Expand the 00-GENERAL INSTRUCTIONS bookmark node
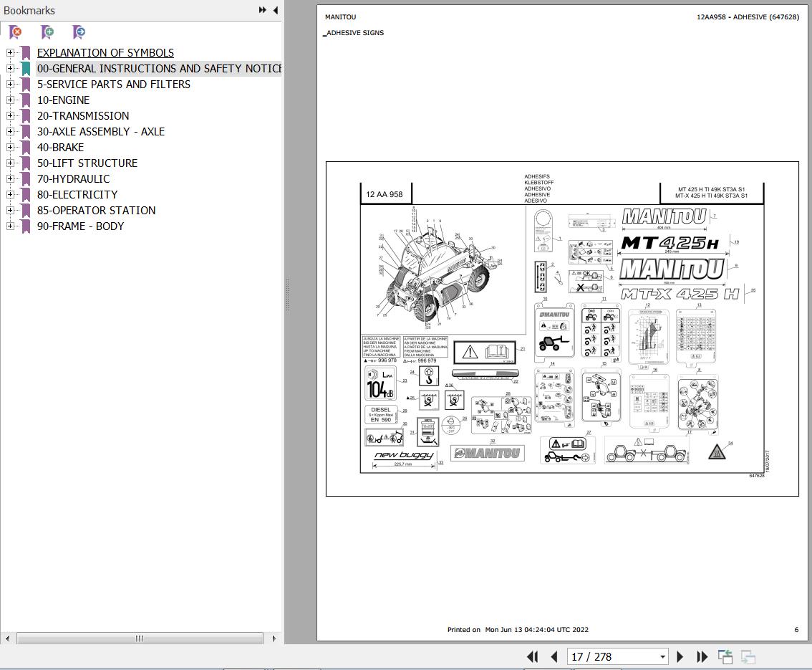 point(10,68)
